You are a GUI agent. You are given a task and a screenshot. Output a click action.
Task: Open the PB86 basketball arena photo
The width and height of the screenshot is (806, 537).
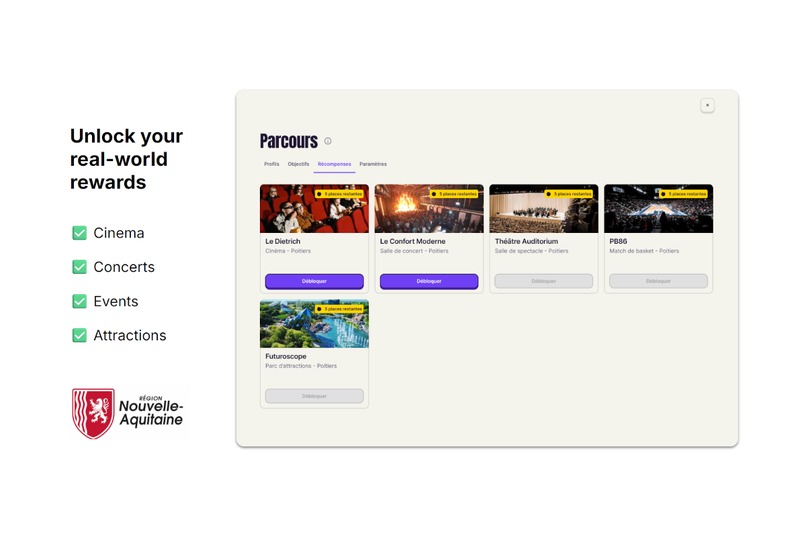[x=658, y=209]
